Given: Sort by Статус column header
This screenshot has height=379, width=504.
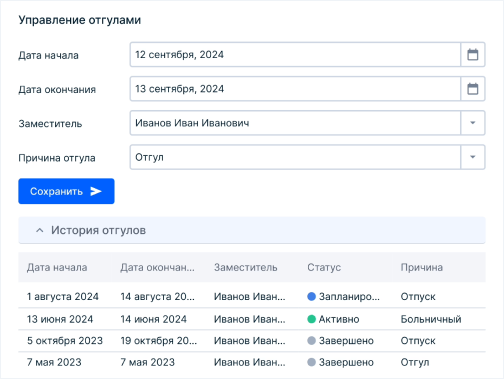Looking at the screenshot, I should coord(324,267).
